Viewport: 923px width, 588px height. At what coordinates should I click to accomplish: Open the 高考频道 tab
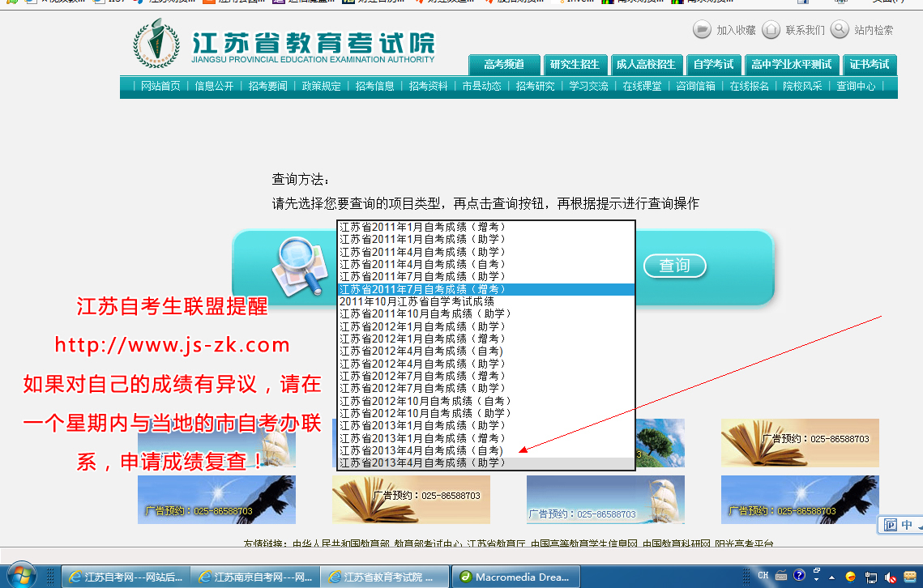(x=504, y=65)
